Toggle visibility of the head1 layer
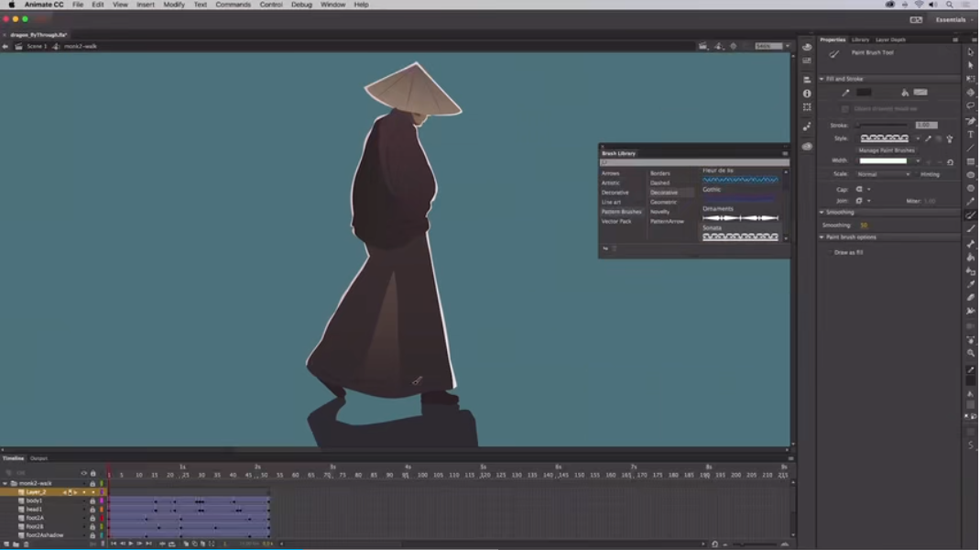The height and width of the screenshot is (550, 980). point(84,509)
